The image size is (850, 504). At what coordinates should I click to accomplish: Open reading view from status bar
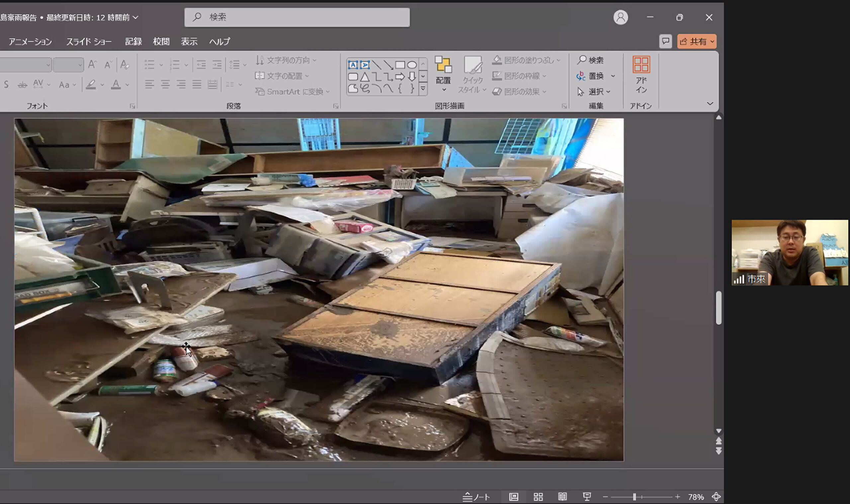click(562, 497)
